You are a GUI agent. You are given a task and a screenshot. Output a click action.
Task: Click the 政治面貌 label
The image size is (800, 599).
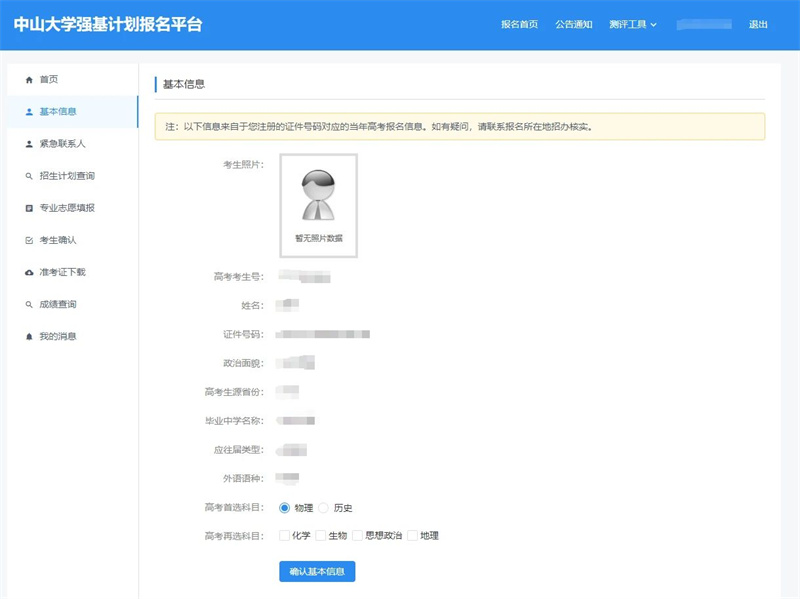[243, 363]
